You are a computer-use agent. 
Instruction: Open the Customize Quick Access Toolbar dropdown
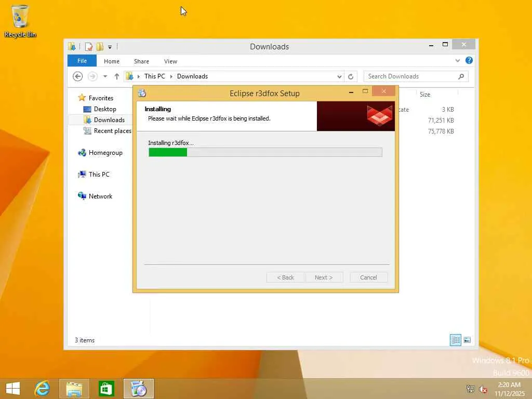pyautogui.click(x=110, y=47)
